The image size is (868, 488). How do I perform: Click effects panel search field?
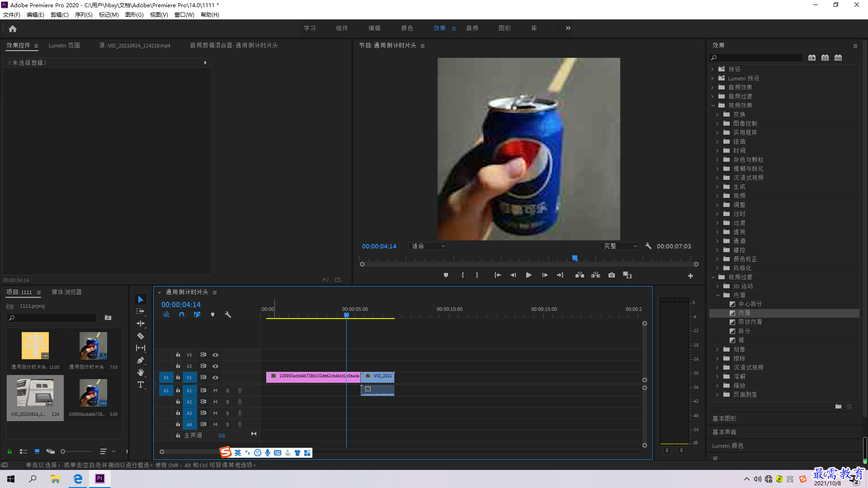[756, 57]
